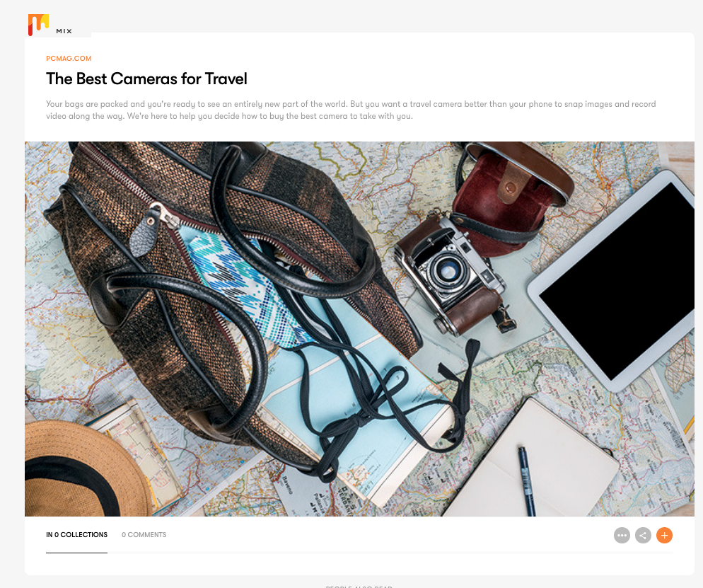This screenshot has height=588, width=703.
Task: Click the MIX wordmark text
Action: click(64, 31)
